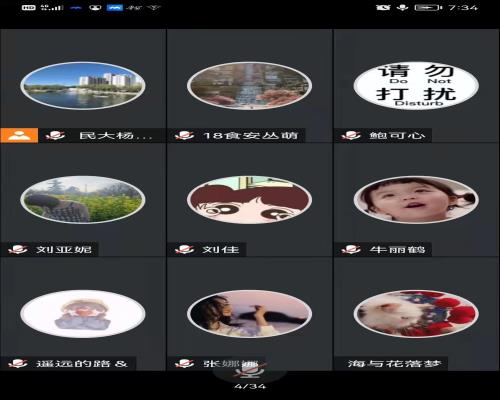Click the 4/34 page indicator
Image resolution: width=500 pixels, height=400 pixels.
[x=250, y=386]
